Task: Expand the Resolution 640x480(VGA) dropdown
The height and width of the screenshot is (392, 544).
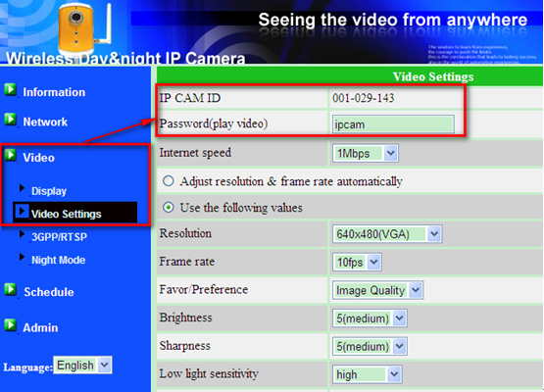Action: click(x=387, y=234)
